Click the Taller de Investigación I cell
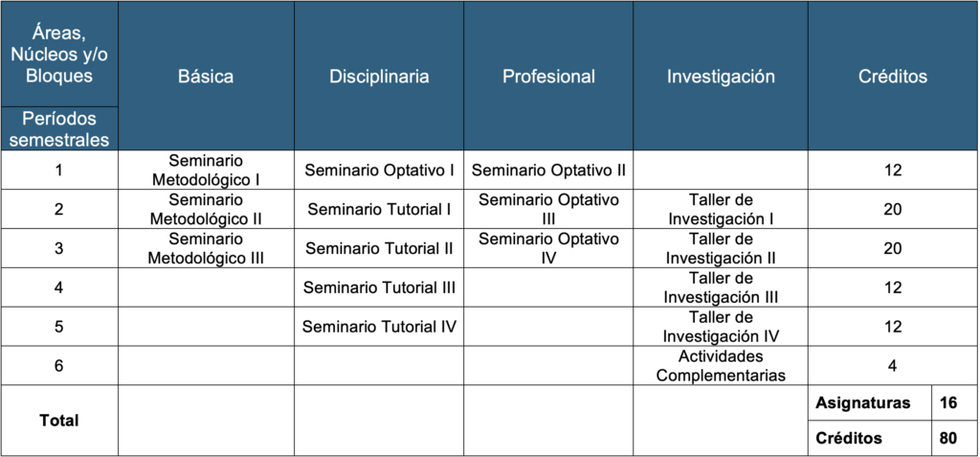980x457 pixels. [721, 209]
